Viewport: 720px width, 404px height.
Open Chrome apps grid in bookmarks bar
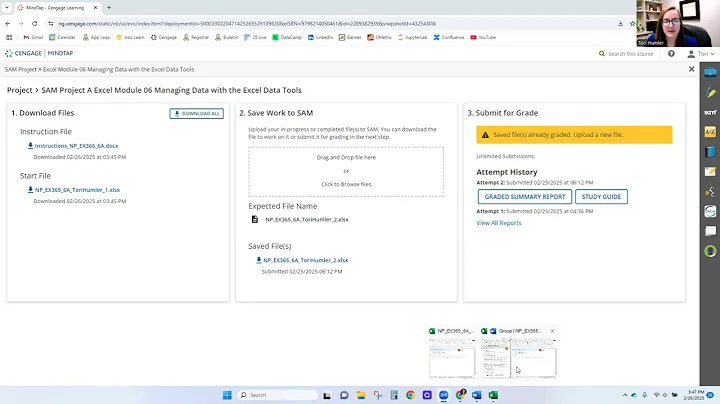(x=9, y=37)
